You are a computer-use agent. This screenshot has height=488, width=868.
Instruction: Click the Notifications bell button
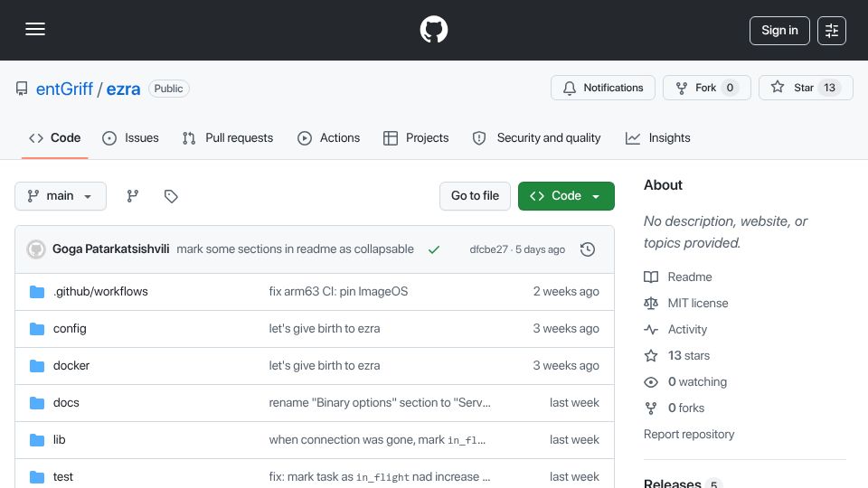(x=603, y=88)
